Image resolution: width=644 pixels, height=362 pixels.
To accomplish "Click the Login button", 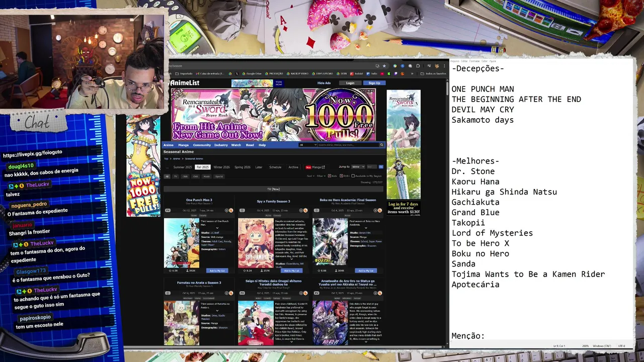I will coord(350,83).
